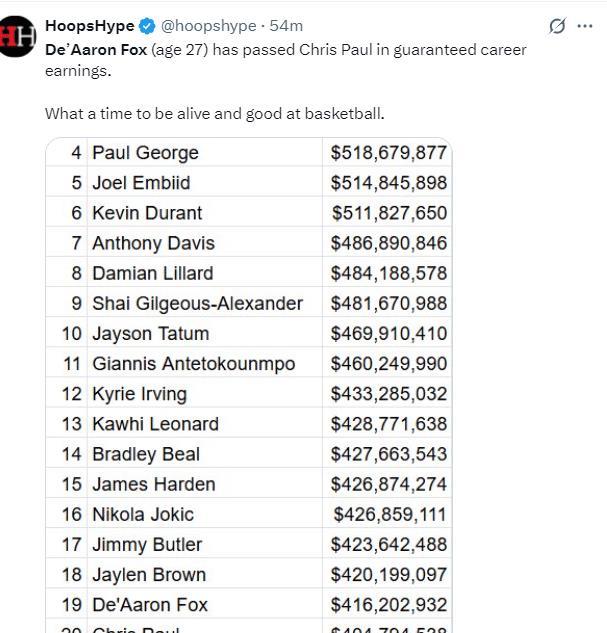Click the Shai Gilgeous-Alexander entry
The height and width of the screenshot is (633, 607).
(197, 304)
